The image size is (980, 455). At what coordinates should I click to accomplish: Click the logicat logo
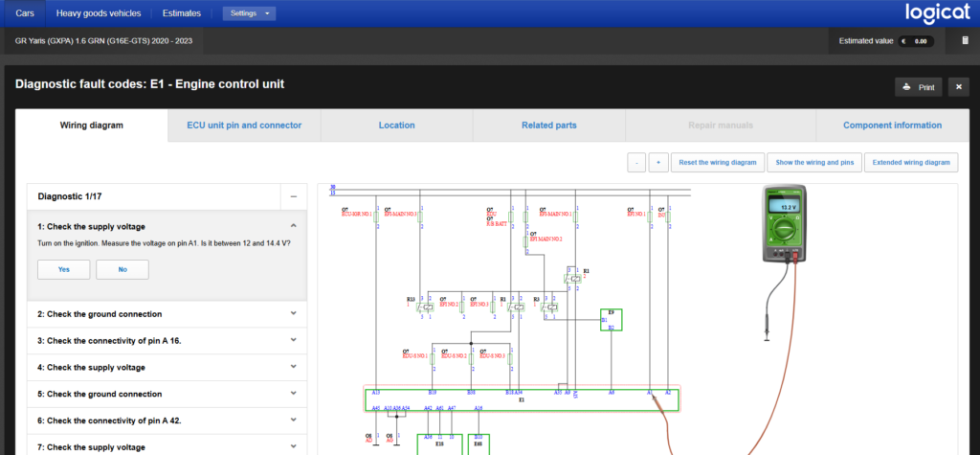click(x=938, y=13)
